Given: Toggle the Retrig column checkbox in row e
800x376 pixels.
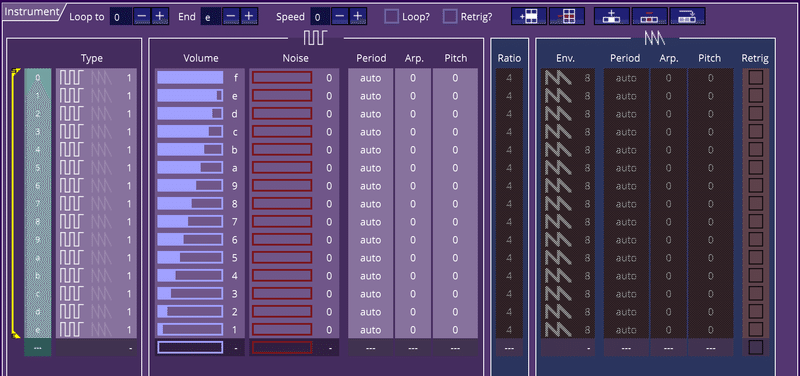Looking at the screenshot, I should (x=756, y=330).
